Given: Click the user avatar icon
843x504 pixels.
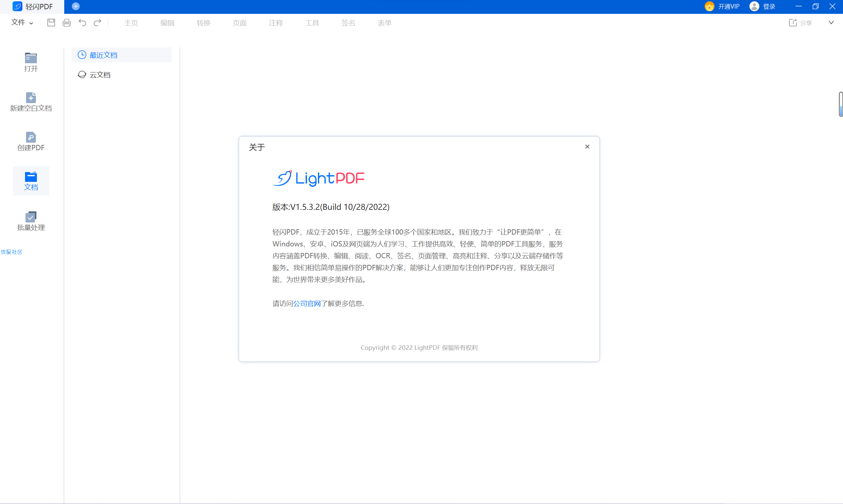Looking at the screenshot, I should click(754, 7).
